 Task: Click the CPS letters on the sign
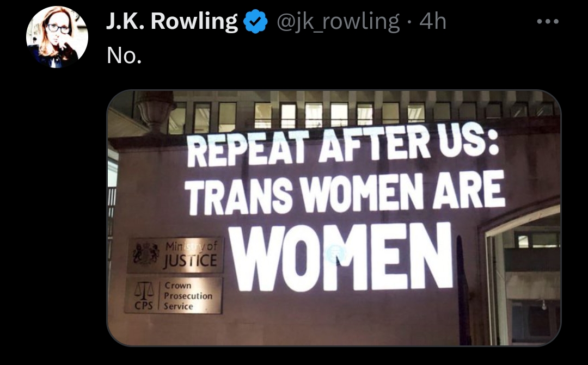(x=144, y=305)
